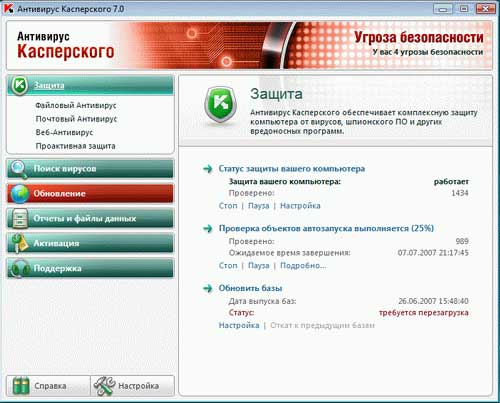Click Обновить базы link
The height and width of the screenshot is (403, 500).
pyautogui.click(x=250, y=288)
